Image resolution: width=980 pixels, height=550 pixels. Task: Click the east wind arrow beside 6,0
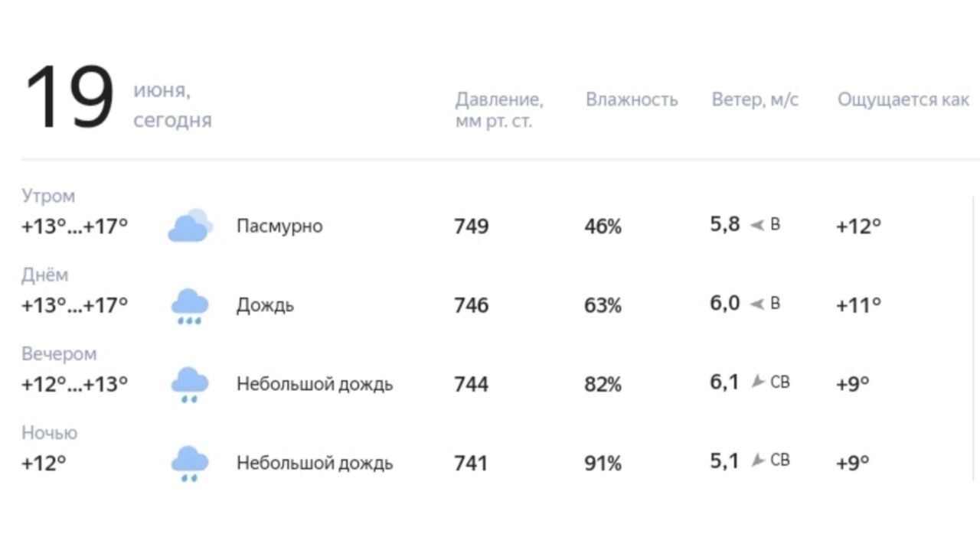(x=756, y=304)
